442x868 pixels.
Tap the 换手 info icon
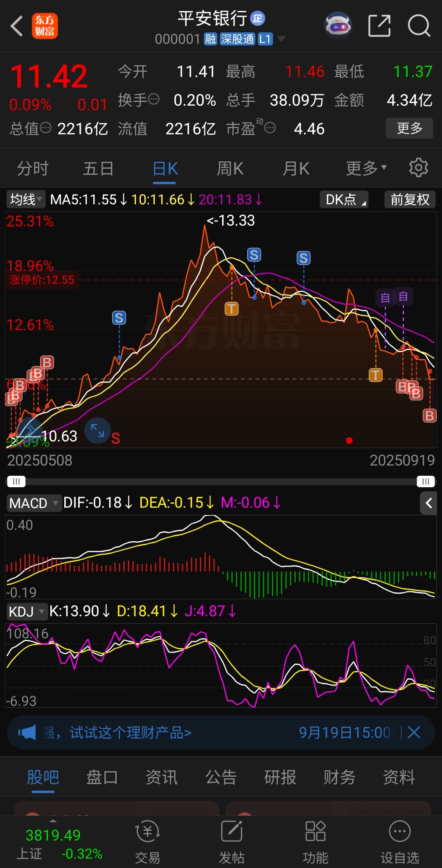pyautogui.click(x=154, y=99)
